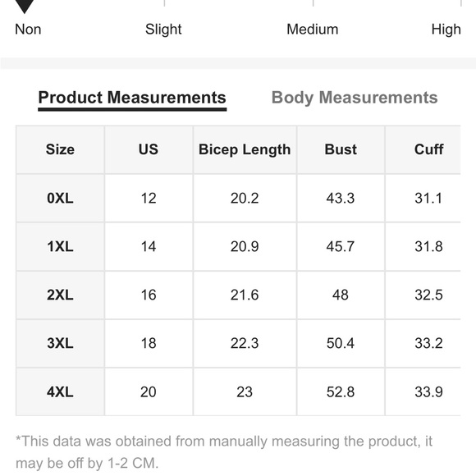476x476 pixels.
Task: Click the Non stretch label
Action: (x=28, y=30)
